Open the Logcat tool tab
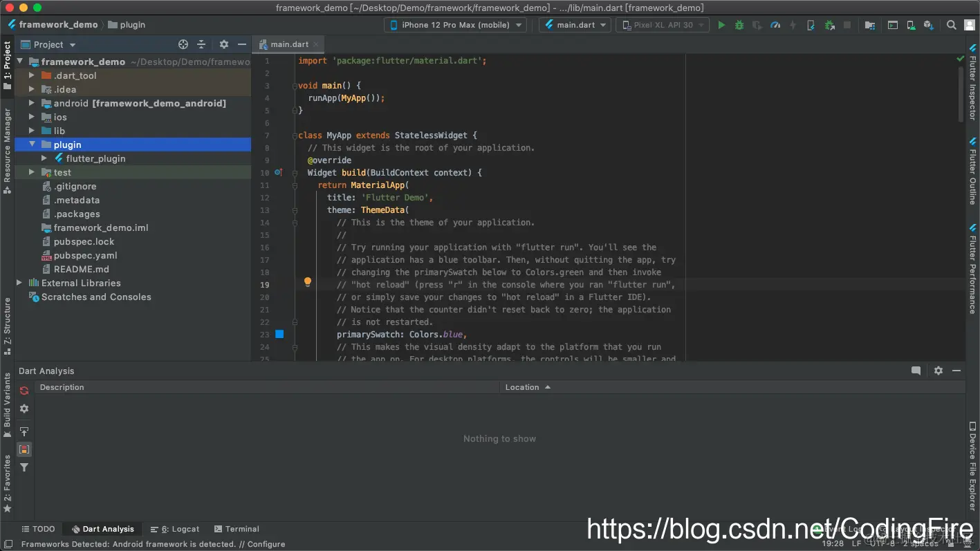The image size is (980, 551). [175, 529]
